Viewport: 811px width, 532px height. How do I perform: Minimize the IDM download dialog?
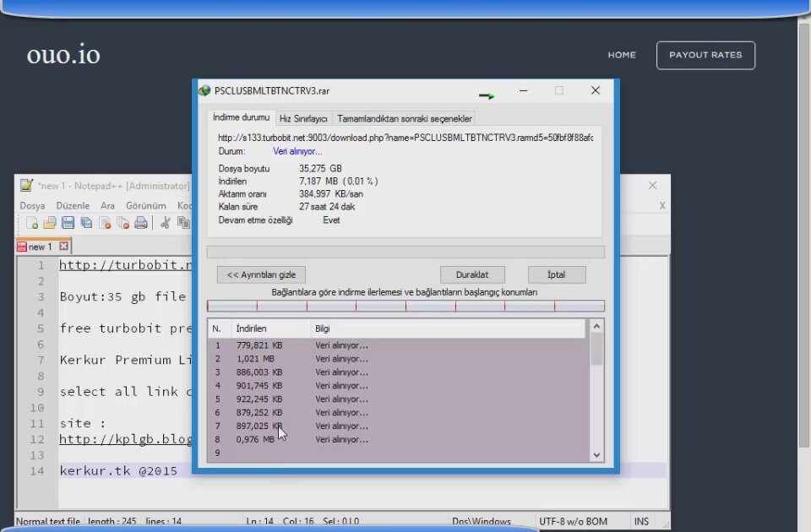tap(524, 90)
